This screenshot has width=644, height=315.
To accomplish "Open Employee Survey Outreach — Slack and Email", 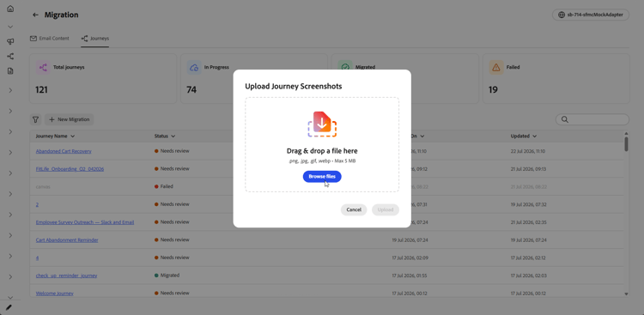I will (x=85, y=222).
